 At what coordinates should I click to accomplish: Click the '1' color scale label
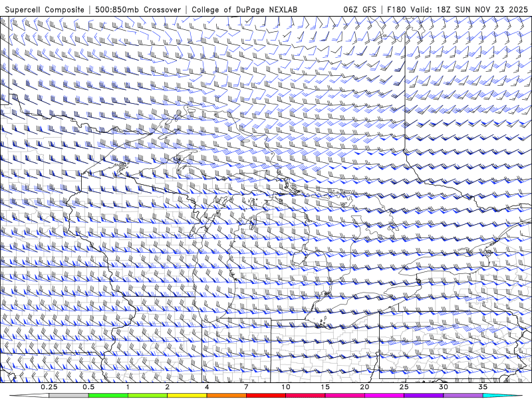click(128, 387)
